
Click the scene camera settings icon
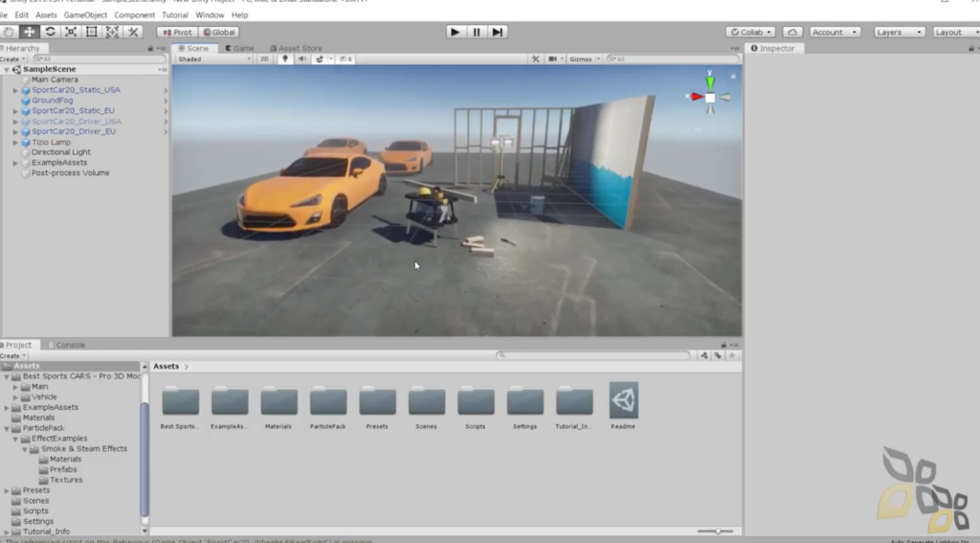tap(552, 58)
